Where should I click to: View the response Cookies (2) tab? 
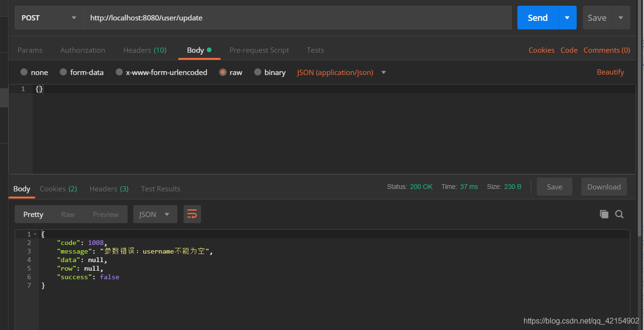[58, 189]
